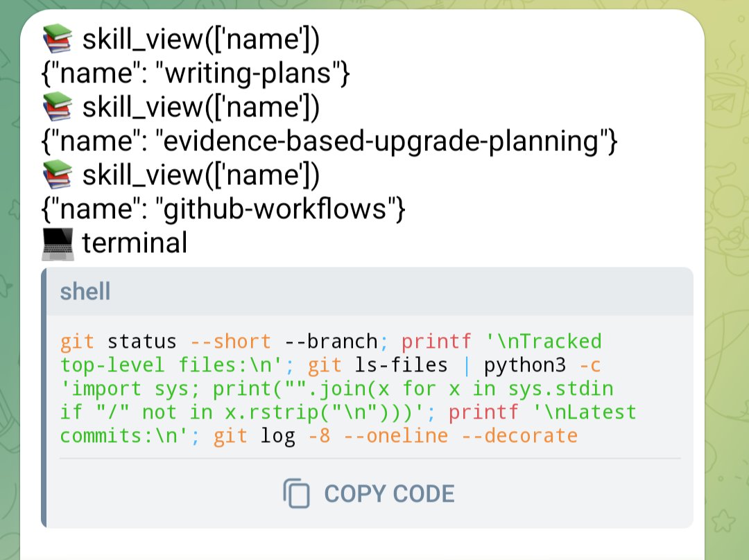Screen dimensions: 749x560
Task: Click the books emoji above the github-workflows line
Action: coord(58,175)
